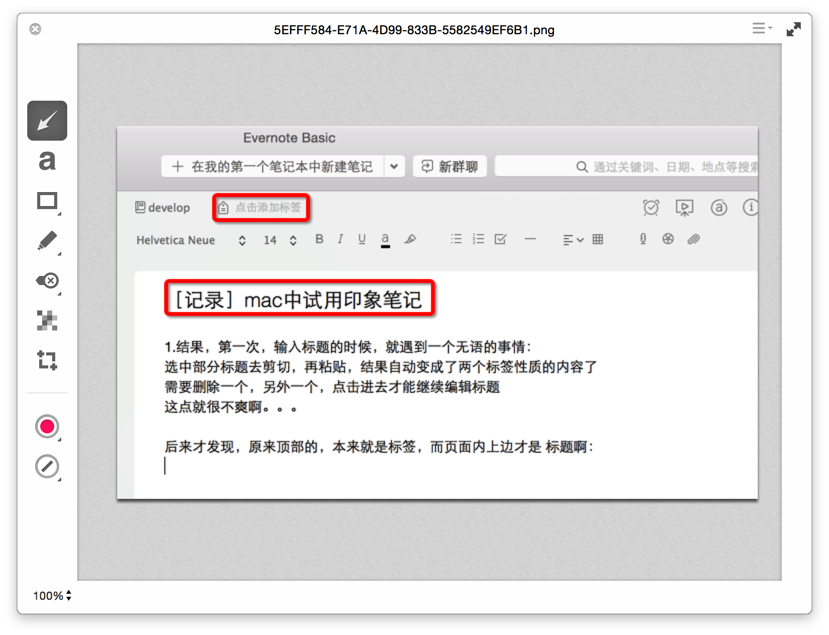Viewport: 829px width, 635px height.
Task: Click the note info icon
Action: click(750, 207)
